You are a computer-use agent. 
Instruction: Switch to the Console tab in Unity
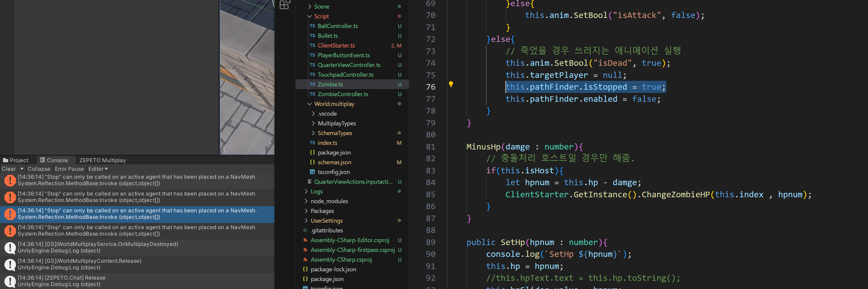point(54,160)
